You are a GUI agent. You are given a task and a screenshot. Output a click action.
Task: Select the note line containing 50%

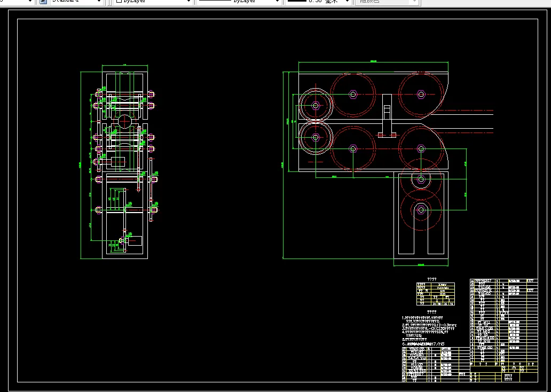(x=425, y=332)
